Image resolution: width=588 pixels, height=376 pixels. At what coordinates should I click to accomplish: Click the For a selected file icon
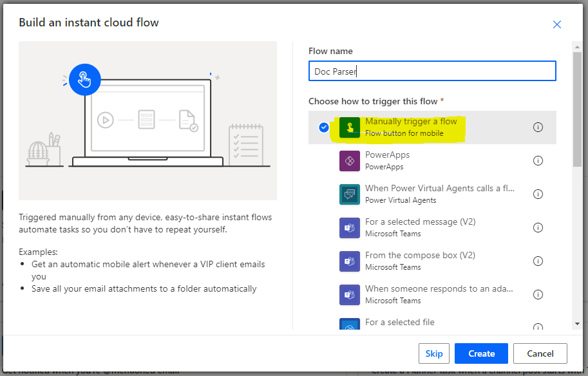(350, 324)
